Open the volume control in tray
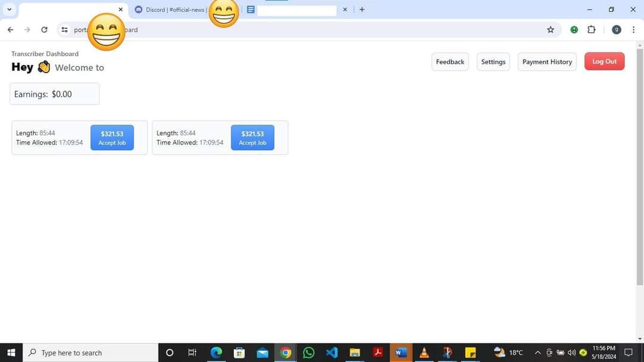Screen dimensions: 644x362 pyautogui.click(x=571, y=352)
